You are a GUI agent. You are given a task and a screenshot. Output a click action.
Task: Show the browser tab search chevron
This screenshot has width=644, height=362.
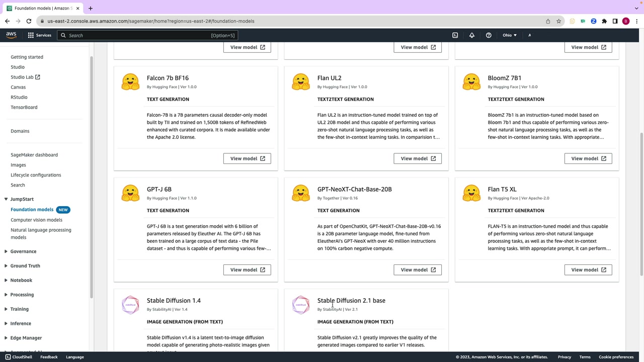[x=636, y=8]
